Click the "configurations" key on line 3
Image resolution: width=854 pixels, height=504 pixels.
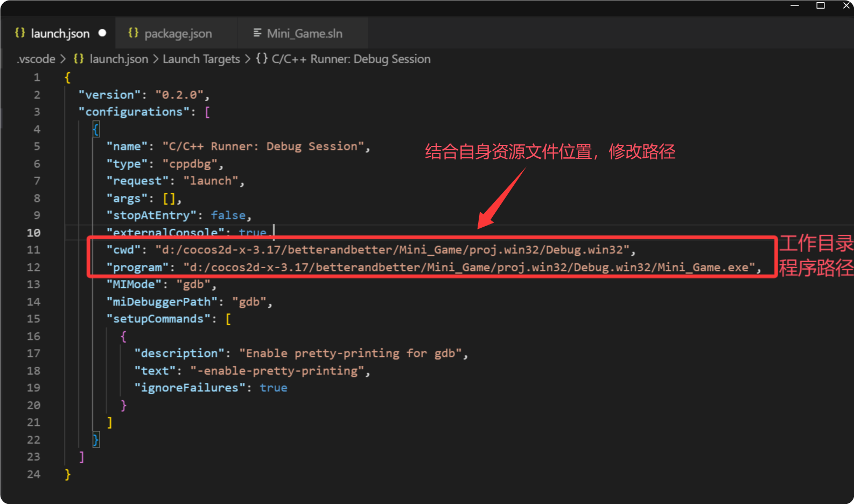tap(134, 112)
